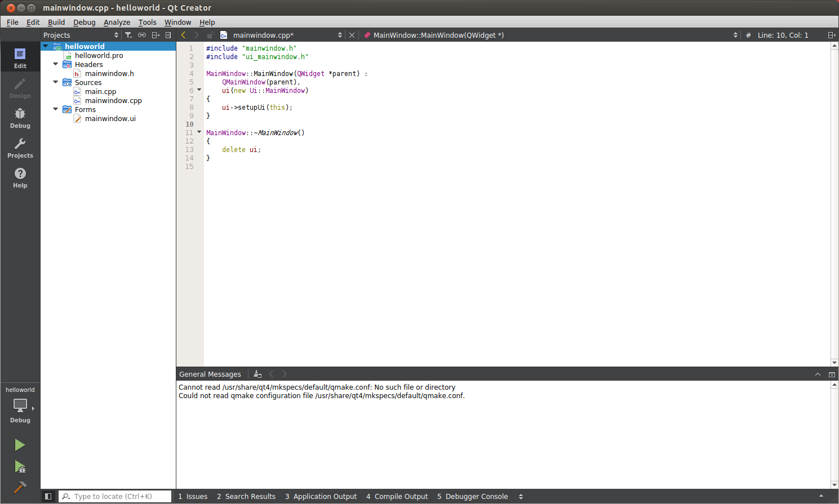Show the Search Results pane
This screenshot has height=504, width=839.
pyautogui.click(x=246, y=496)
